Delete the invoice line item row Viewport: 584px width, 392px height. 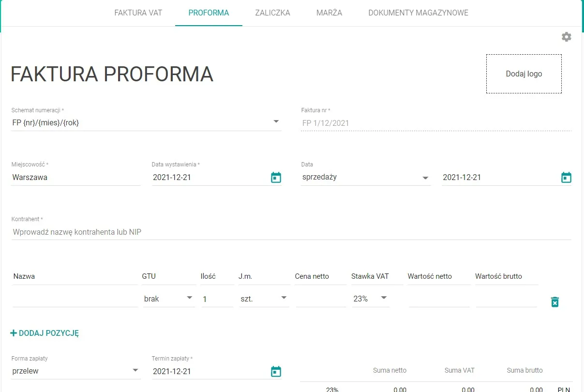tap(554, 301)
